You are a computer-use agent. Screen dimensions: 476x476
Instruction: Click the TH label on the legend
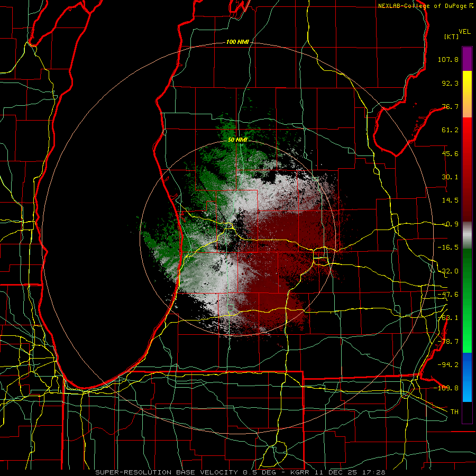point(454,411)
